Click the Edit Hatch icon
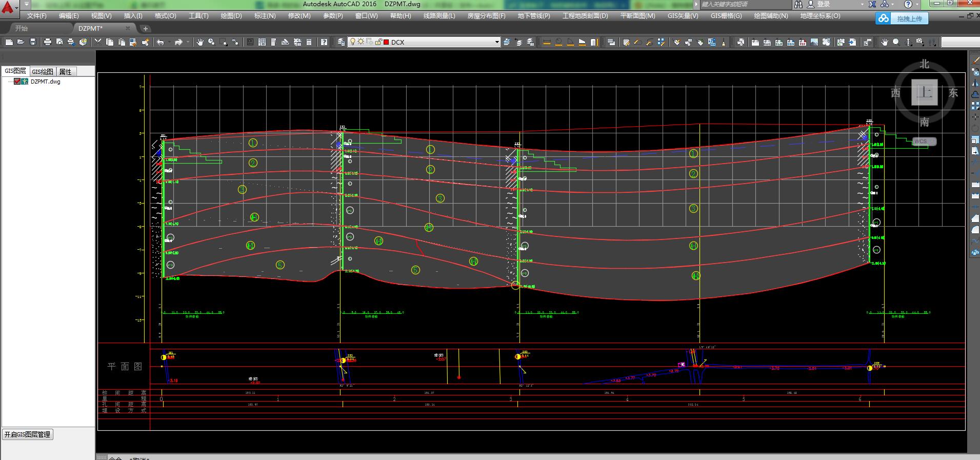980x460 pixels. pos(626,42)
